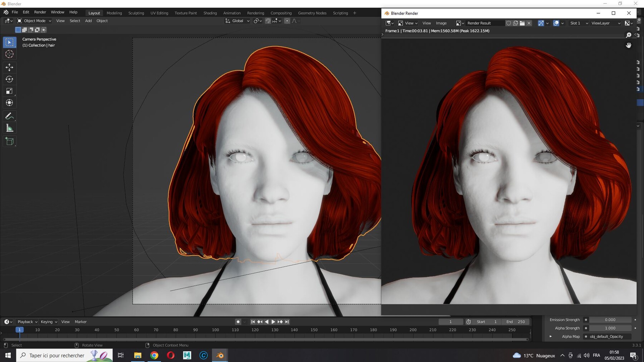Choose the Measure tool
The width and height of the screenshot is (644, 362).
[10, 128]
